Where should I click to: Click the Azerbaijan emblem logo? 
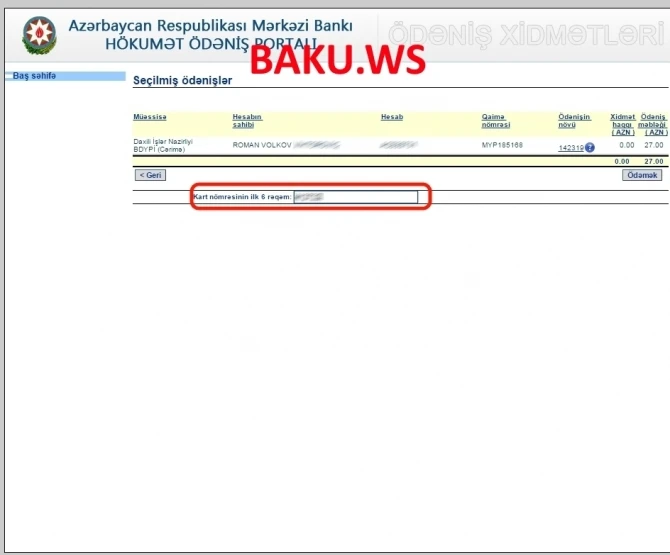39,35
